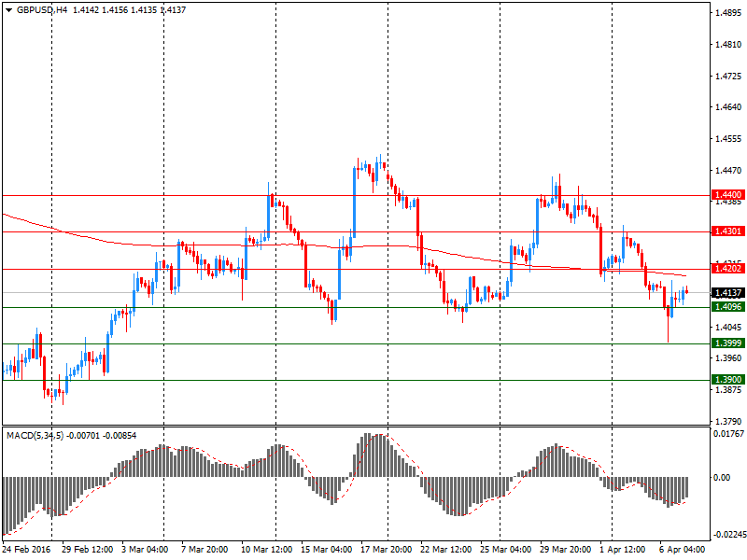Click the 15 Mar 04:00 time label

pos(326,550)
